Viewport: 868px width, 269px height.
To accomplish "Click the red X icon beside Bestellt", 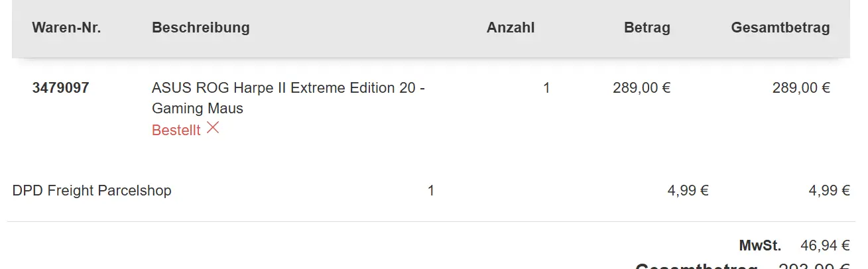I will point(213,128).
